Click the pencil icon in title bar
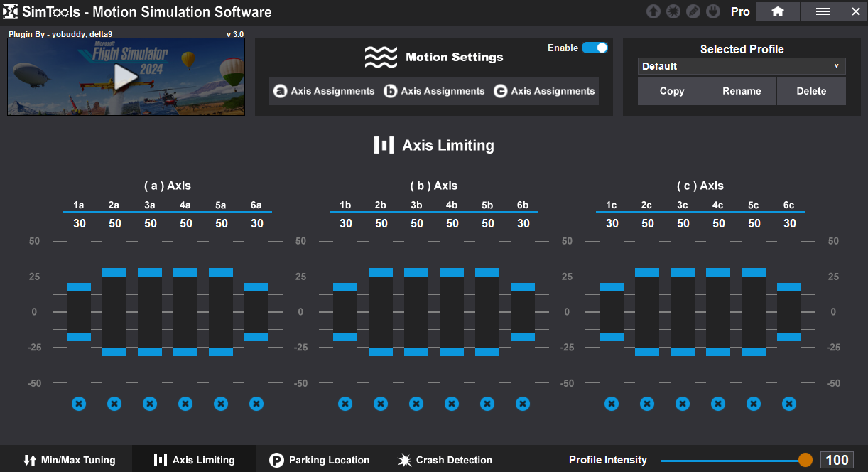 tap(693, 11)
